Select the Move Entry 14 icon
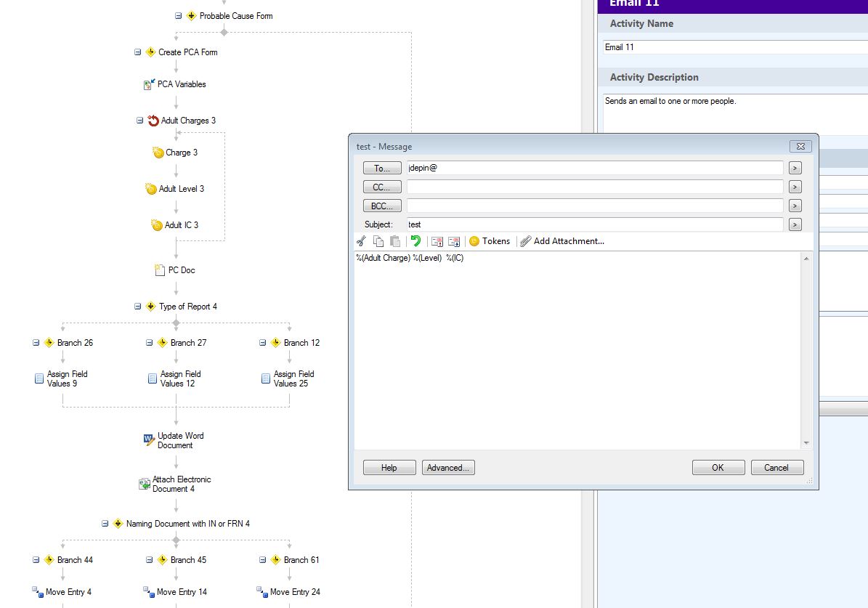 pos(149,592)
